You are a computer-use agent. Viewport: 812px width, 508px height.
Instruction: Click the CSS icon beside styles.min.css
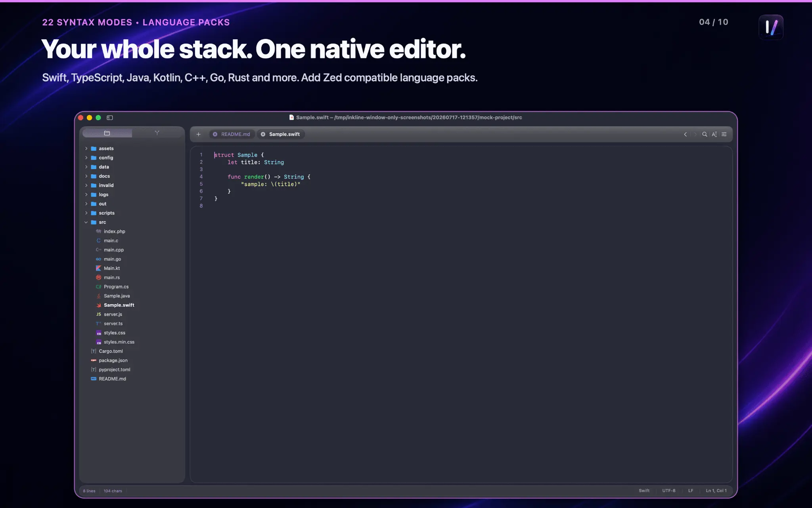(99, 342)
